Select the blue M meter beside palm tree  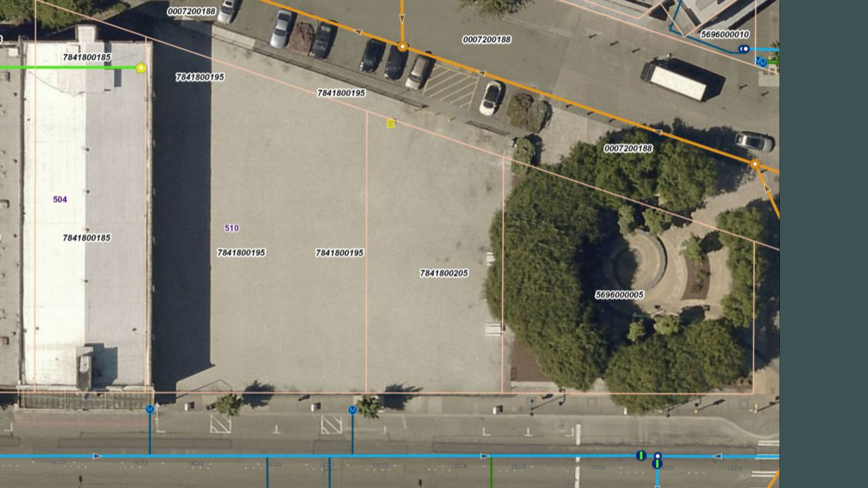[352, 410]
